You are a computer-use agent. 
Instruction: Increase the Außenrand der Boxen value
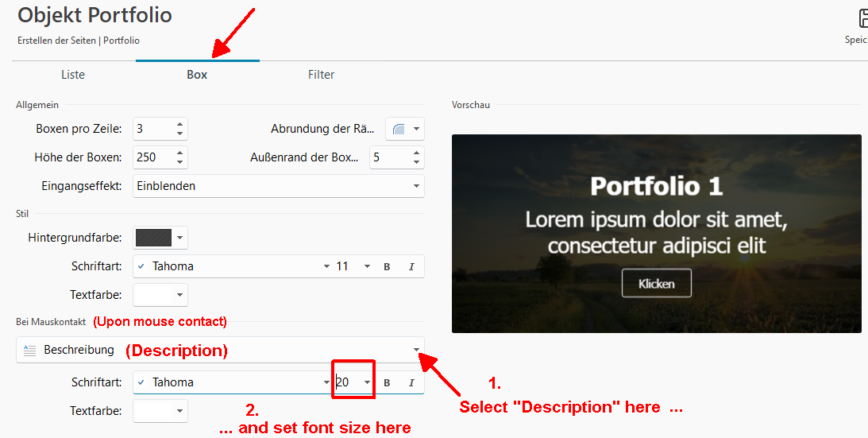point(417,153)
